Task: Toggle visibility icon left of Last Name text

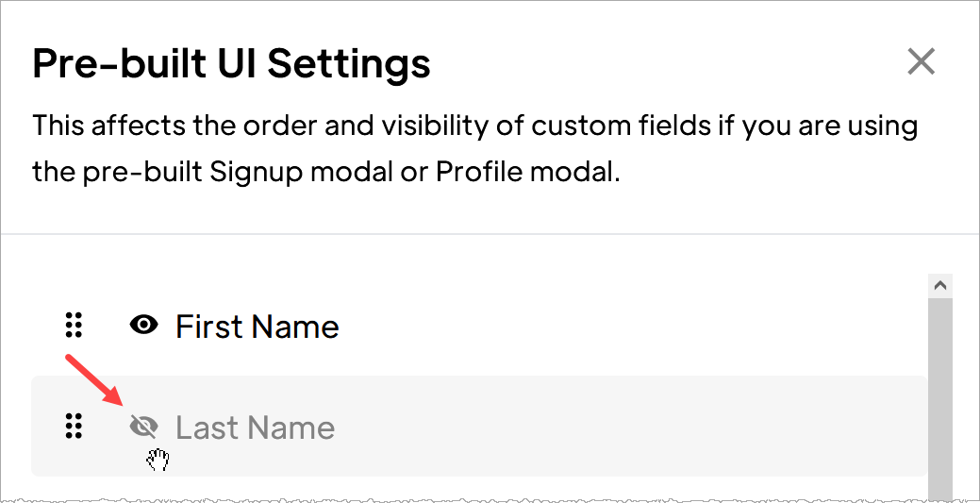Action: point(143,427)
